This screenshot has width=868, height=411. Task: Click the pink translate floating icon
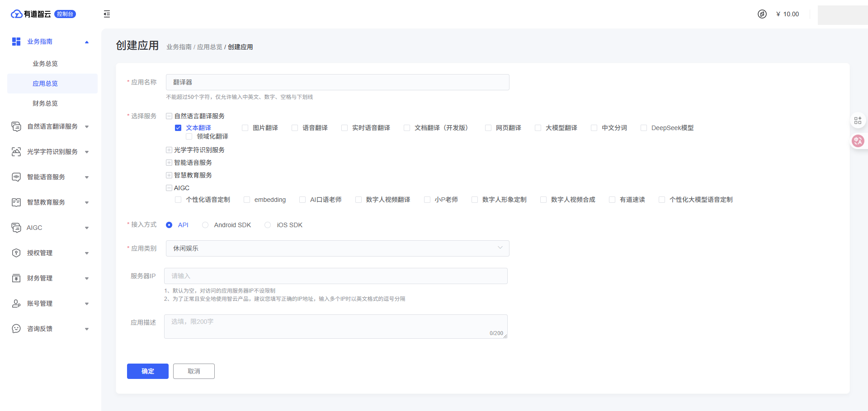click(x=858, y=141)
